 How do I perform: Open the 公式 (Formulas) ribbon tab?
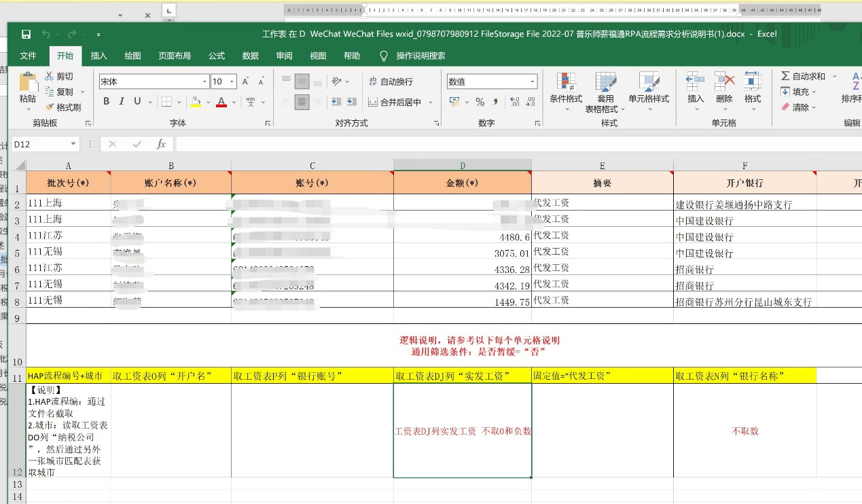pos(216,56)
